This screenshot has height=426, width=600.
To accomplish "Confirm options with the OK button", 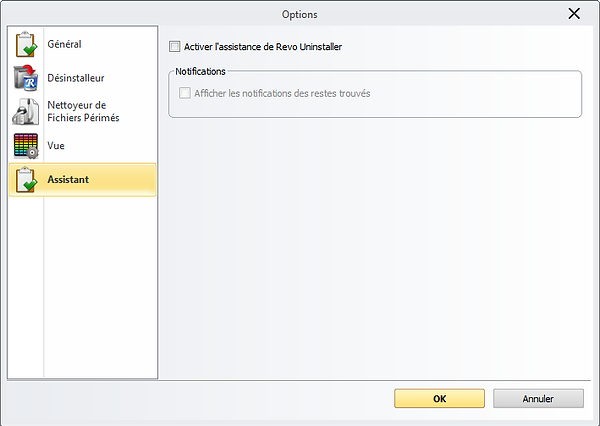I will click(439, 398).
